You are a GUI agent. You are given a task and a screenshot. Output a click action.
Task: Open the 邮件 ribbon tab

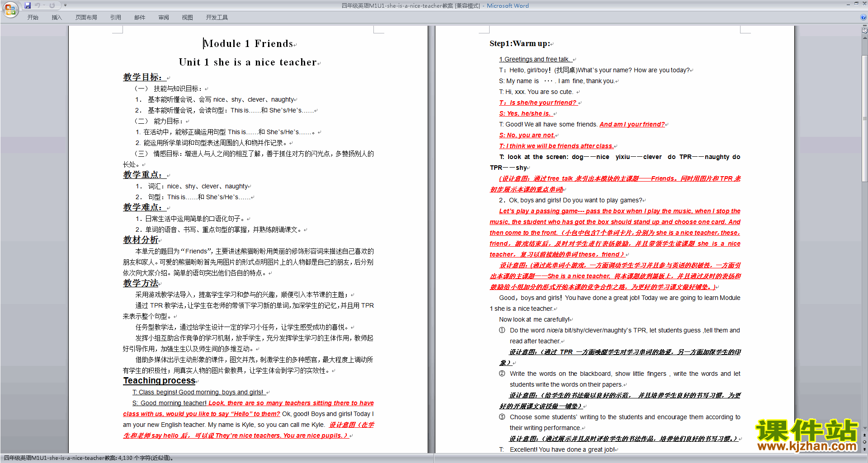pyautogui.click(x=140, y=18)
